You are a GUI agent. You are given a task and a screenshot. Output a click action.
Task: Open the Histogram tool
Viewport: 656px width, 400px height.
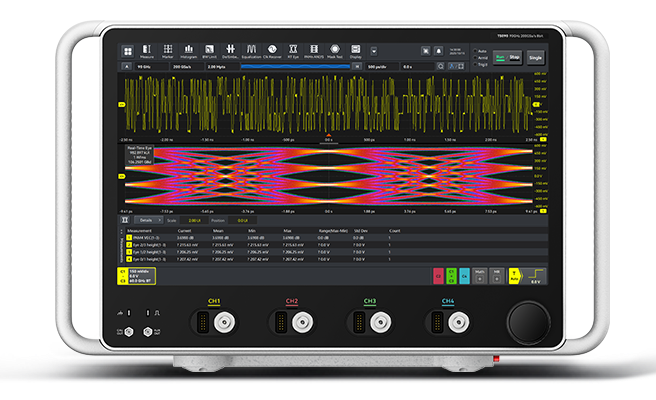(x=189, y=51)
